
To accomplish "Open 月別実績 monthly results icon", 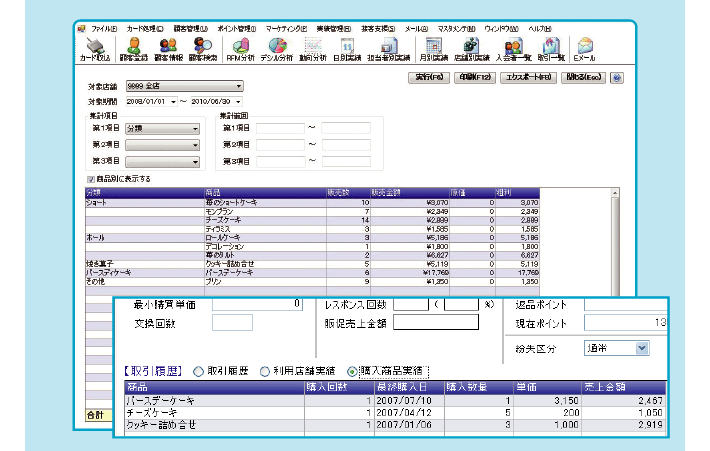I will pyautogui.click(x=433, y=49).
